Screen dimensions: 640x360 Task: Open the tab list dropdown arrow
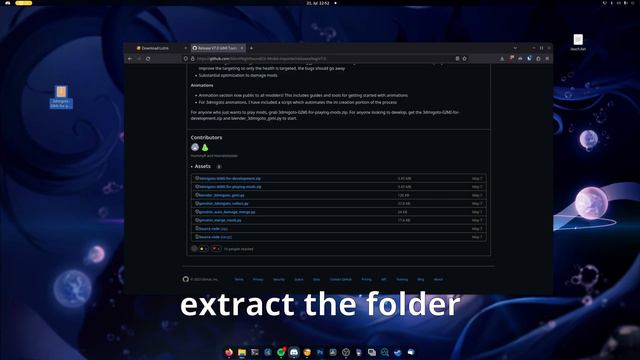click(x=515, y=48)
